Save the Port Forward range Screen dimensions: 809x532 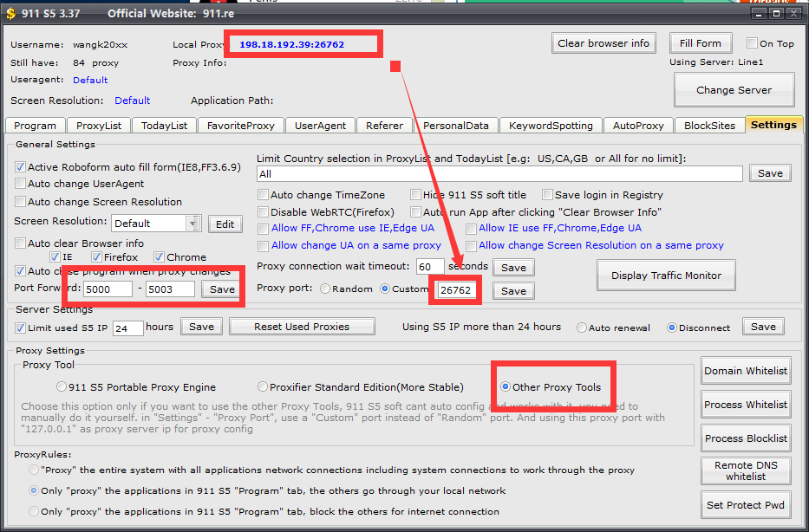pyautogui.click(x=222, y=289)
